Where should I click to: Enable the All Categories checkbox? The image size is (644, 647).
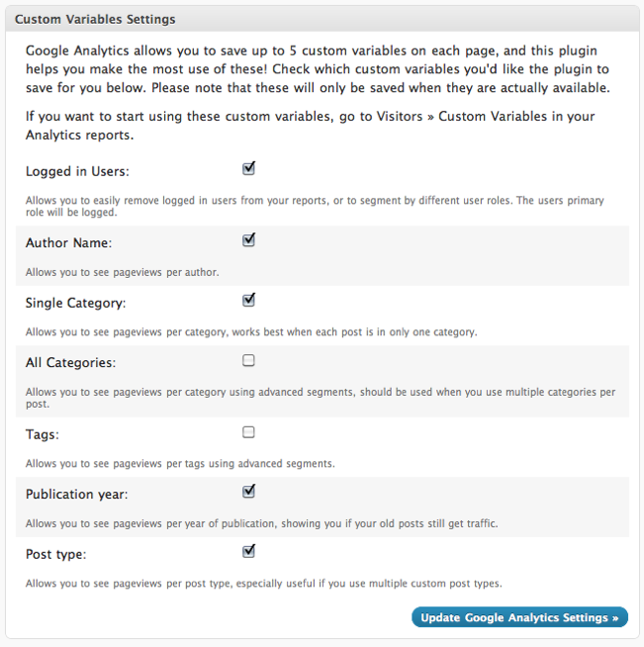pyautogui.click(x=248, y=361)
